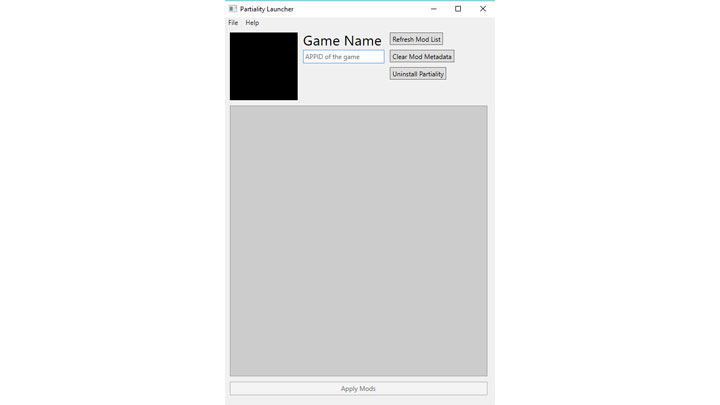The width and height of the screenshot is (720, 405).
Task: Click the Refresh Mod List button
Action: pos(416,39)
